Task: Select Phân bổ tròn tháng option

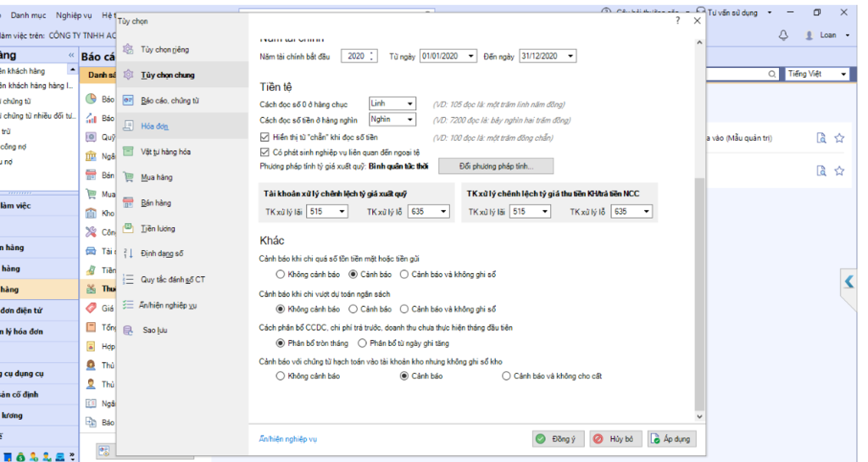Action: 280,343
